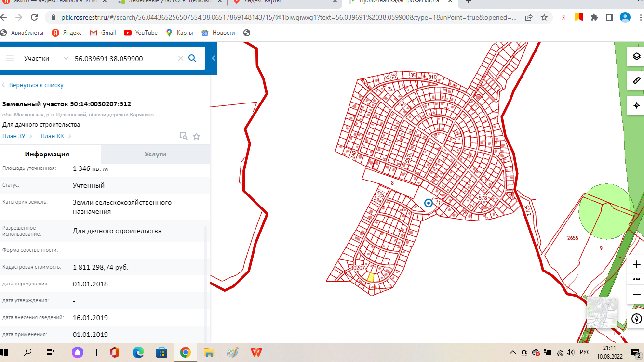The width and height of the screenshot is (644, 362).
Task: Toggle the browser side panel
Action: coord(609,17)
